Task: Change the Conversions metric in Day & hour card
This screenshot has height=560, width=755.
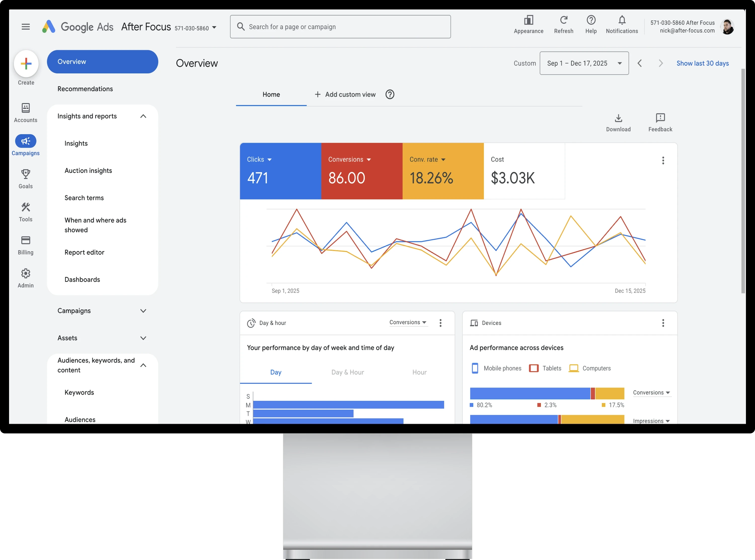Action: pyautogui.click(x=407, y=322)
